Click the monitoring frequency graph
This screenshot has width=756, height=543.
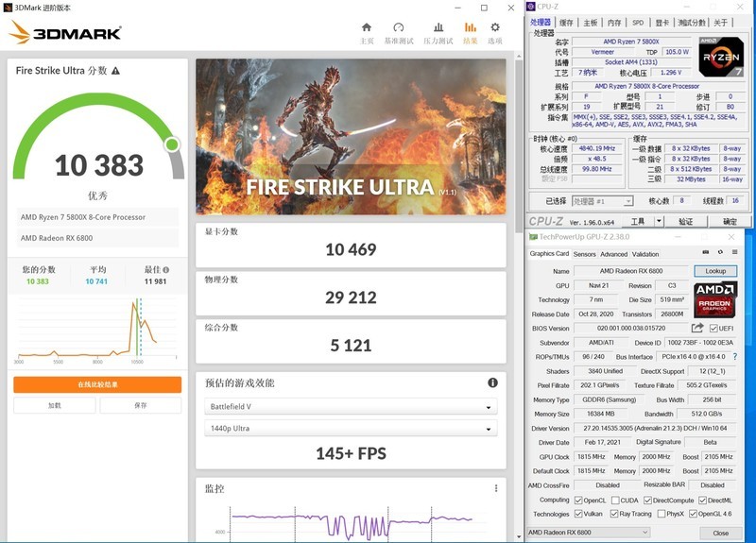351,523
